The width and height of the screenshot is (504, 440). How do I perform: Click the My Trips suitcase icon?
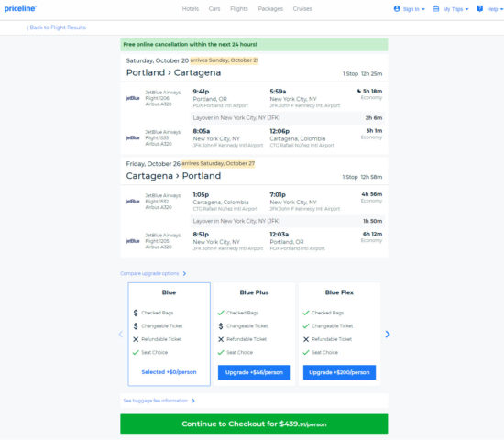(435, 8)
